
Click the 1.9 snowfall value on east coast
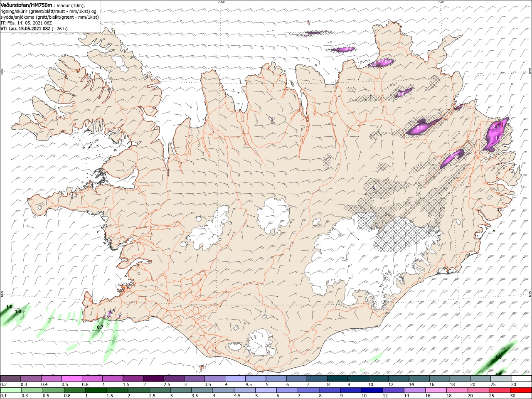coord(499,138)
